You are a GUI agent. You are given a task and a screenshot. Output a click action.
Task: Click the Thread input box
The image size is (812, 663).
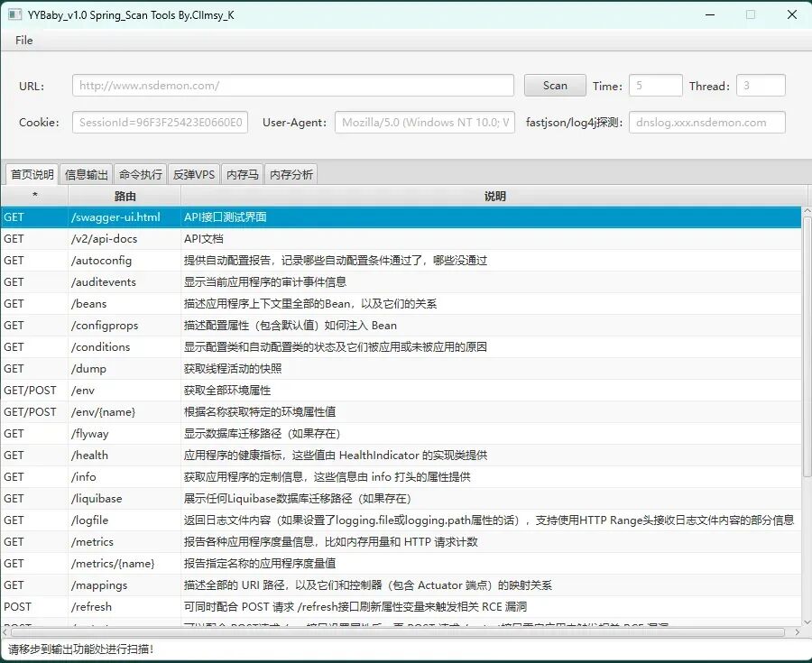click(761, 86)
